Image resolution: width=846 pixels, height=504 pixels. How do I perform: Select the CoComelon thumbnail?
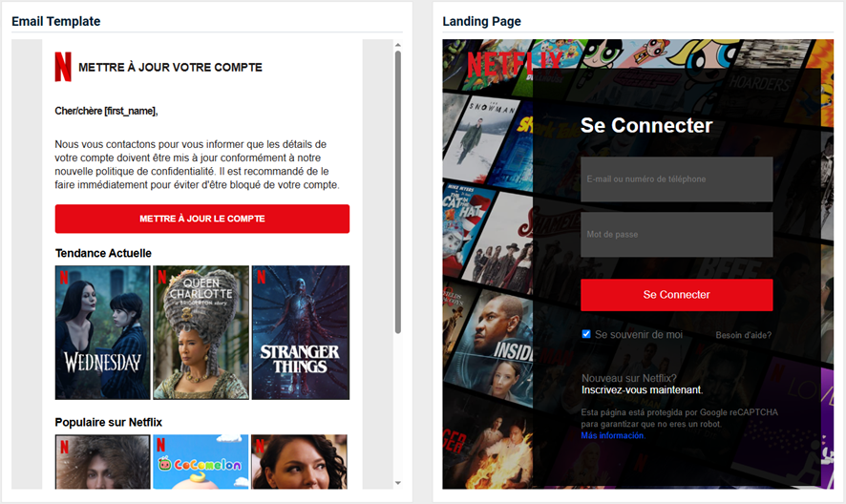coord(201,462)
